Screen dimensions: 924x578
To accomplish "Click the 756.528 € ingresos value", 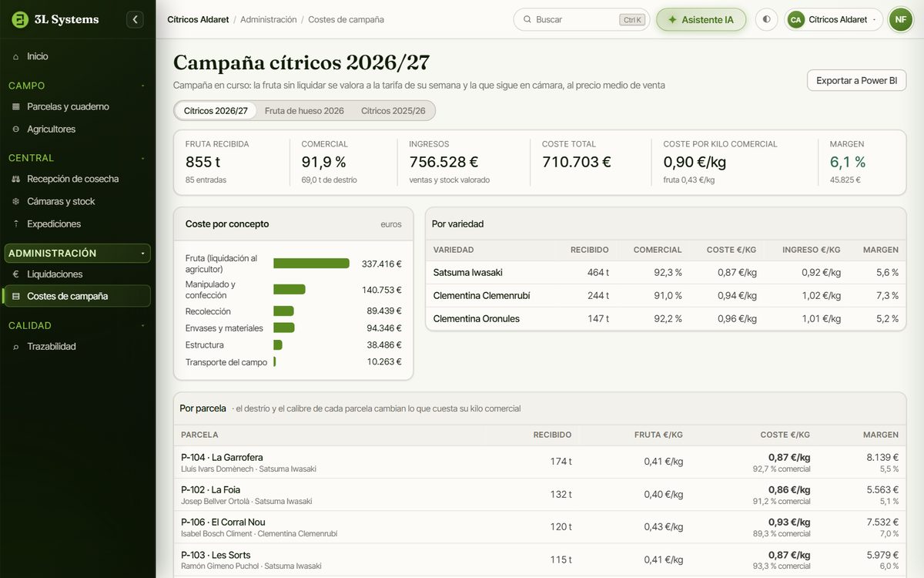I will 444,162.
